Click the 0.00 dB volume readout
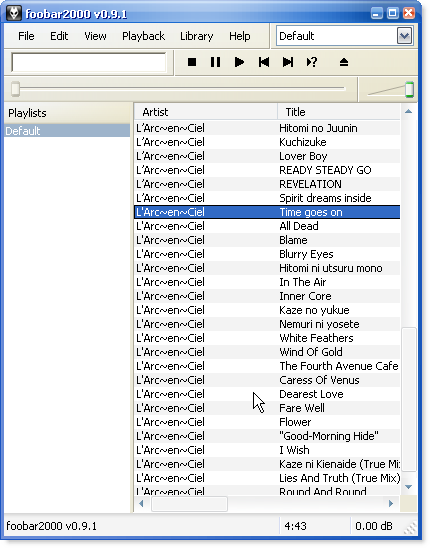This screenshot has height=548, width=430. click(374, 526)
